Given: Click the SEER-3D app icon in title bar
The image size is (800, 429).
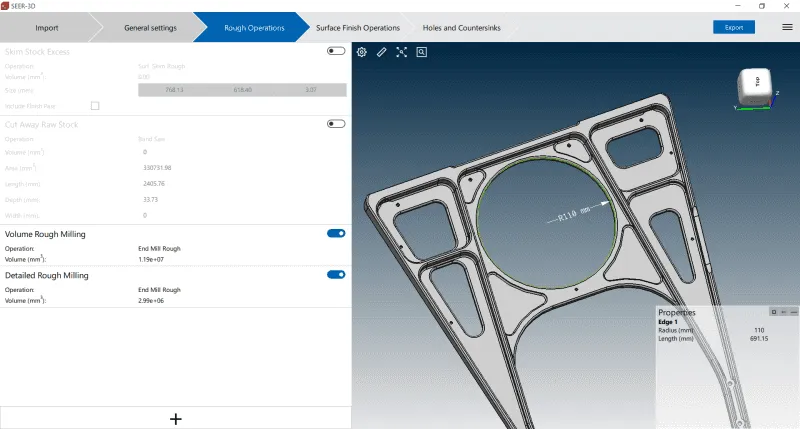Looking at the screenshot, I should 6,6.
